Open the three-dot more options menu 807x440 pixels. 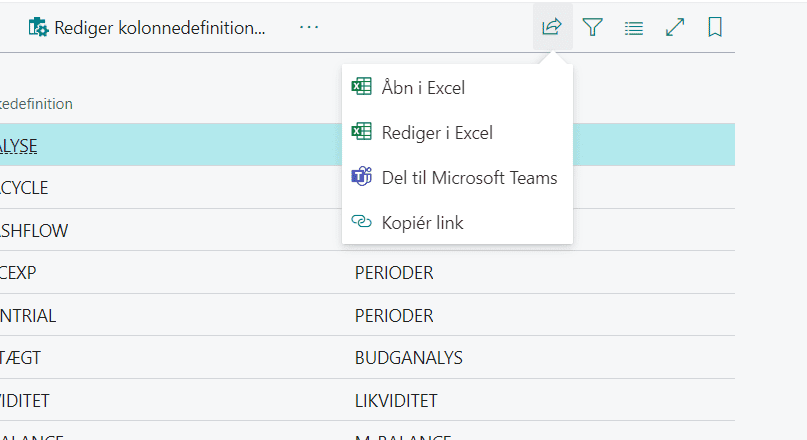309,27
